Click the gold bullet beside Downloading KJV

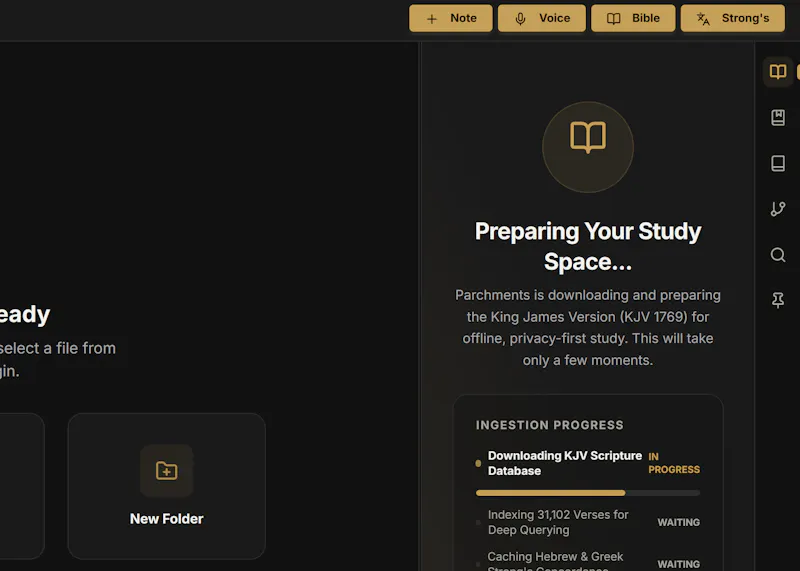(x=478, y=463)
